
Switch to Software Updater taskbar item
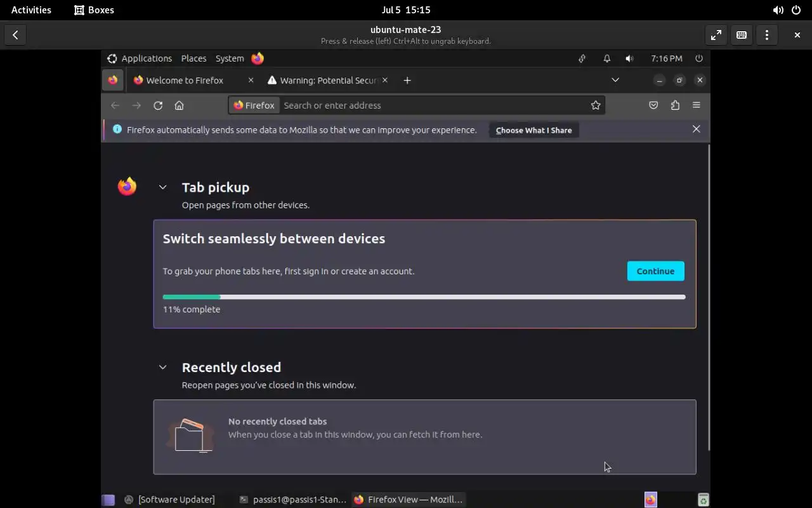pyautogui.click(x=169, y=500)
